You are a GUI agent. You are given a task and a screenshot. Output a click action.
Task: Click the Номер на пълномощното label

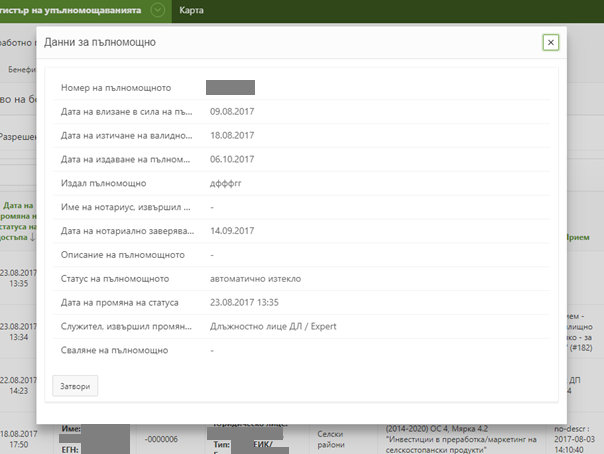pyautogui.click(x=116, y=88)
